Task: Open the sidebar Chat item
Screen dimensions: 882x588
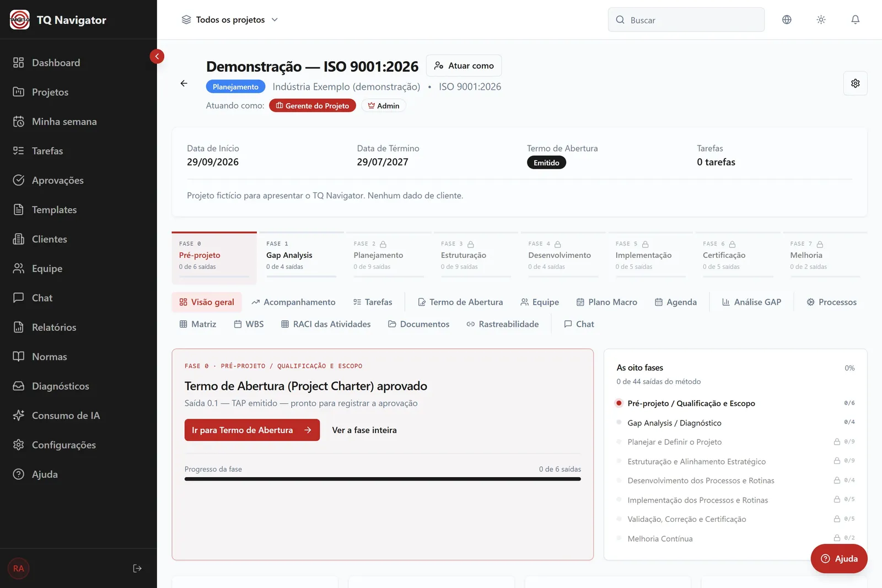Action: tap(78, 298)
